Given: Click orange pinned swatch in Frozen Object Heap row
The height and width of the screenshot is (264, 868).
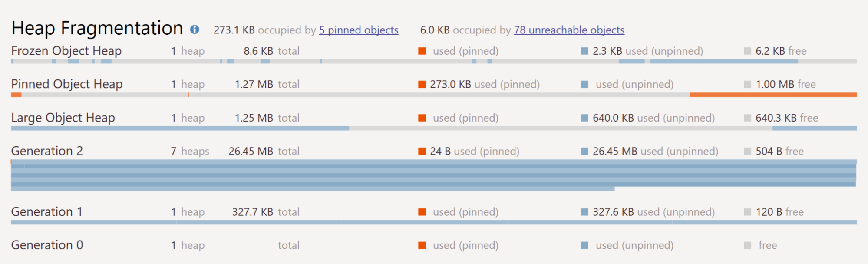Looking at the screenshot, I should (x=422, y=51).
